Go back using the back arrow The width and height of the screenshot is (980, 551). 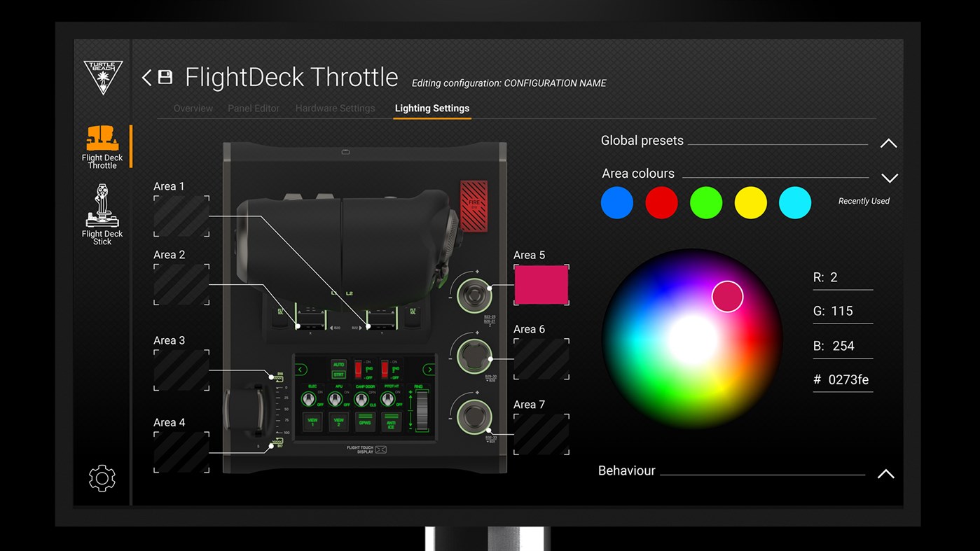pos(146,77)
